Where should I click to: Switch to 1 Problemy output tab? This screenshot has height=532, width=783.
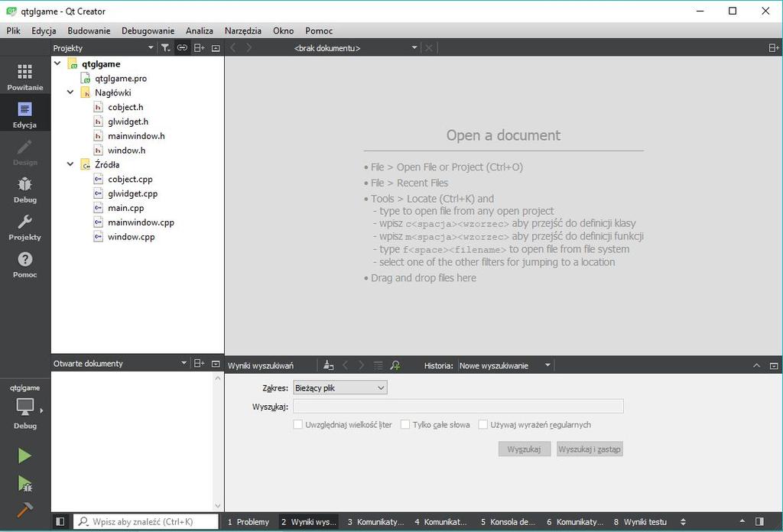coord(249,521)
